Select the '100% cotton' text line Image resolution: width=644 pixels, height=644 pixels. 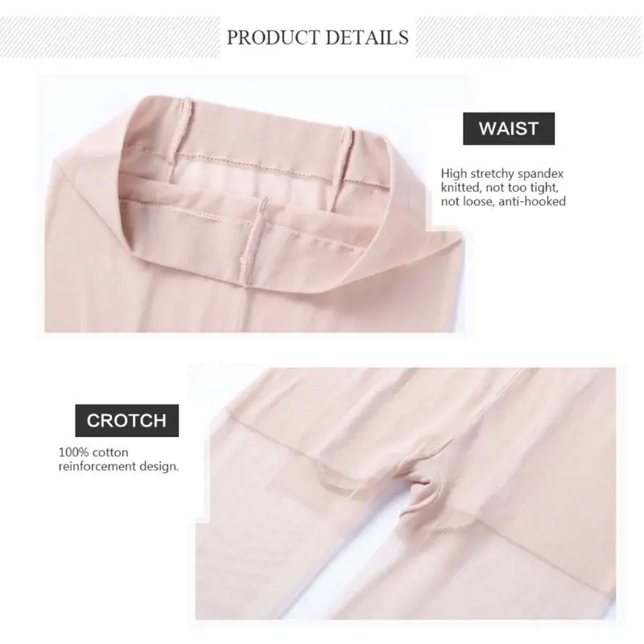coord(93,452)
